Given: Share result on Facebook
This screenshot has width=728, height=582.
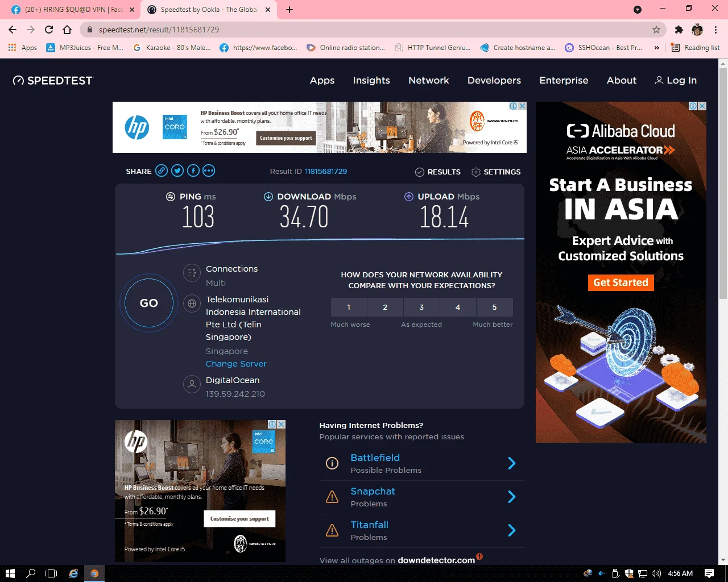Looking at the screenshot, I should coord(193,171).
